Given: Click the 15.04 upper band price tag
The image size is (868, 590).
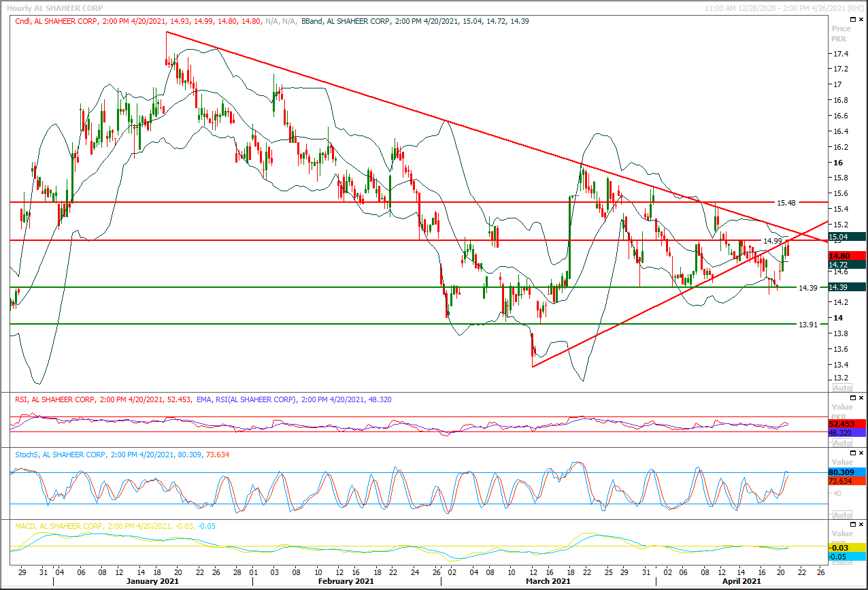Looking at the screenshot, I should 847,237.
